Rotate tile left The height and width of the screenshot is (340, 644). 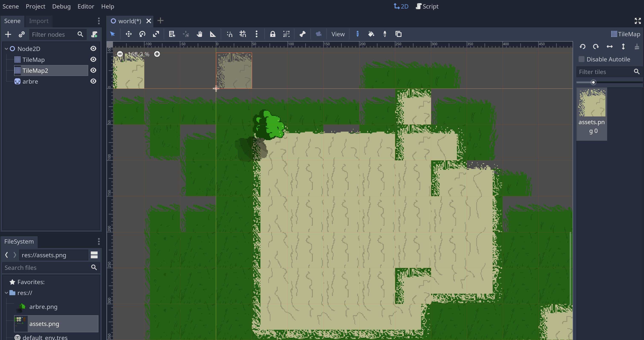(x=582, y=46)
